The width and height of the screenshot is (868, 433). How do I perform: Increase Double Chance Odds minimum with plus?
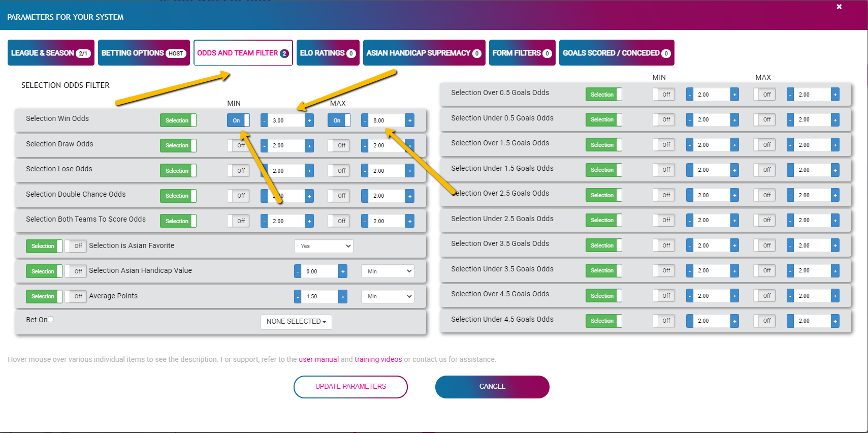(309, 196)
